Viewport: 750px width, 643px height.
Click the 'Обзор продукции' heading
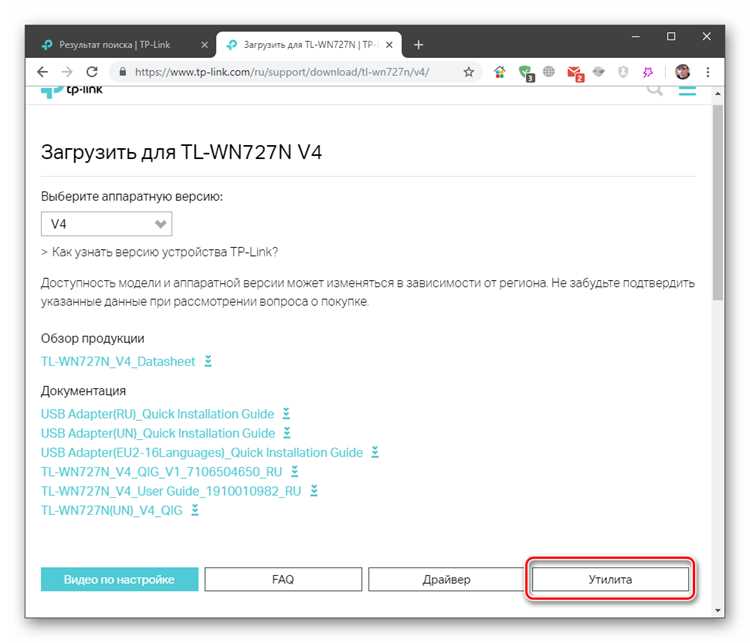[x=93, y=338]
